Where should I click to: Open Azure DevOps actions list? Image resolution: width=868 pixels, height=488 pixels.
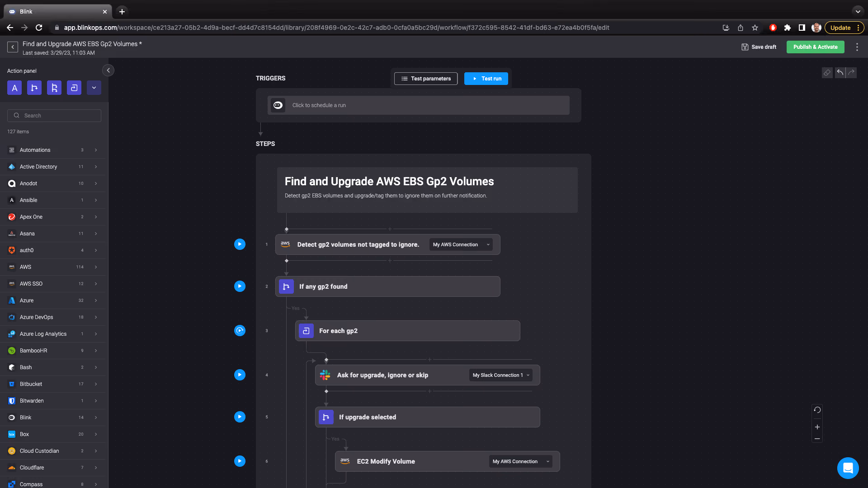(52, 317)
